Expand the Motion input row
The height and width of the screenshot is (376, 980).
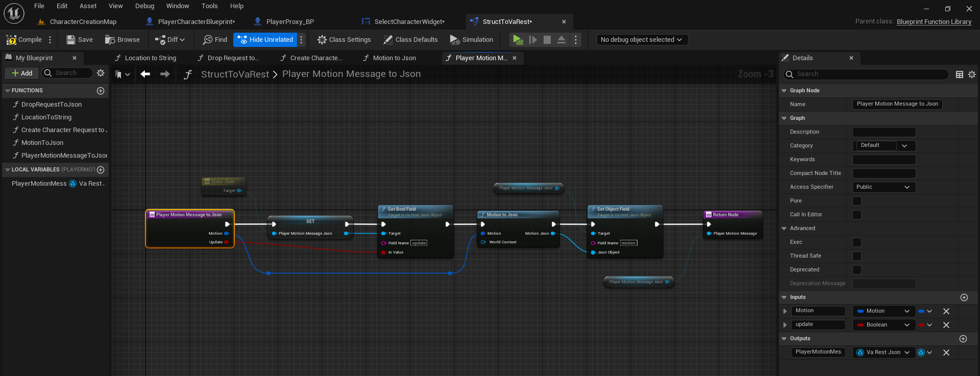point(785,311)
